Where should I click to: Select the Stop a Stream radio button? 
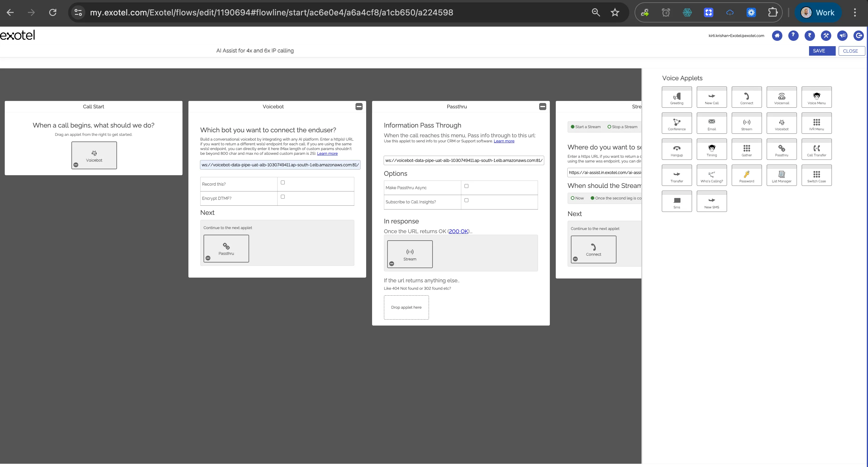point(609,127)
